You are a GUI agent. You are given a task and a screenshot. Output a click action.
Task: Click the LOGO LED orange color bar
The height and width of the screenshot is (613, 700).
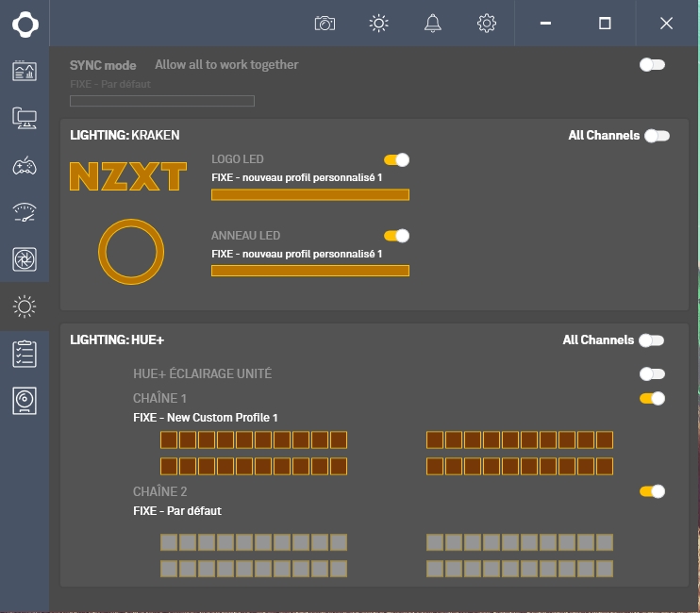[x=309, y=194]
